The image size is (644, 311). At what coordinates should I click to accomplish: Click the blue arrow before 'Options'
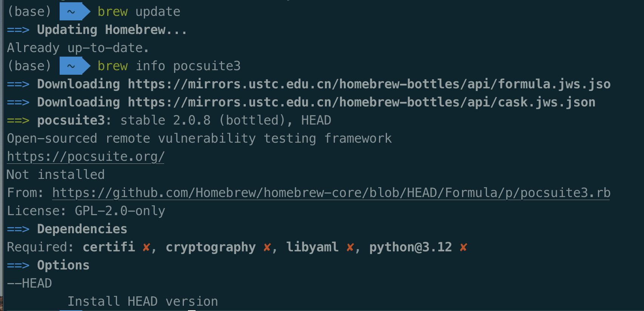point(18,266)
